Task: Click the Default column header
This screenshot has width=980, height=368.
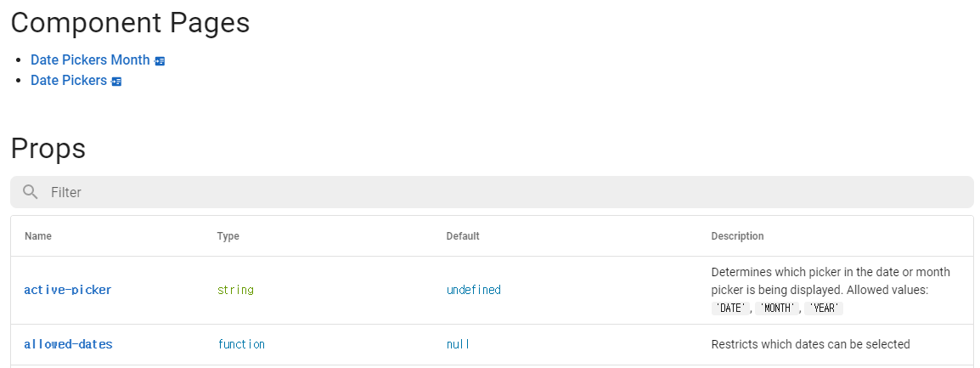Action: click(x=463, y=236)
